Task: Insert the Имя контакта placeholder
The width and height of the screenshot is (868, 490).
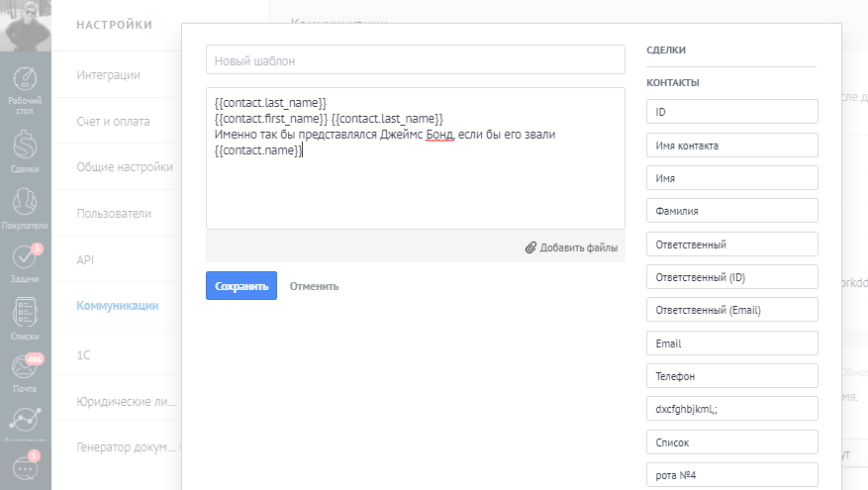Action: click(x=731, y=146)
